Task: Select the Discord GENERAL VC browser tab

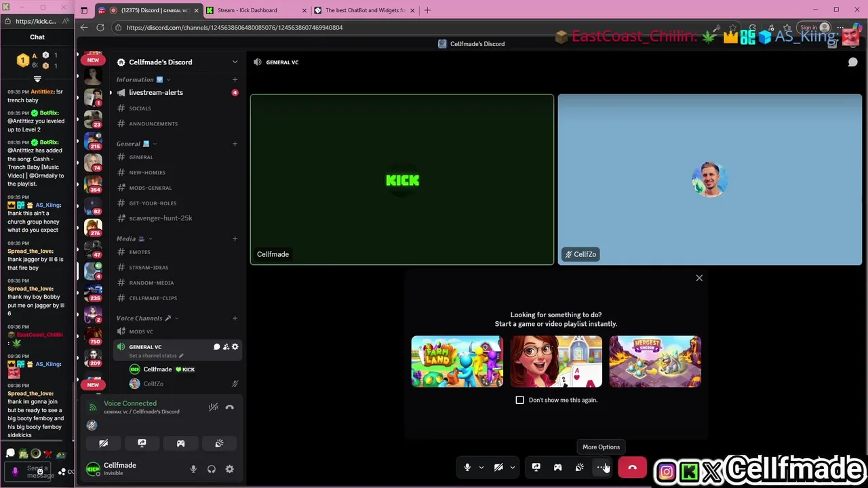Action: click(149, 10)
